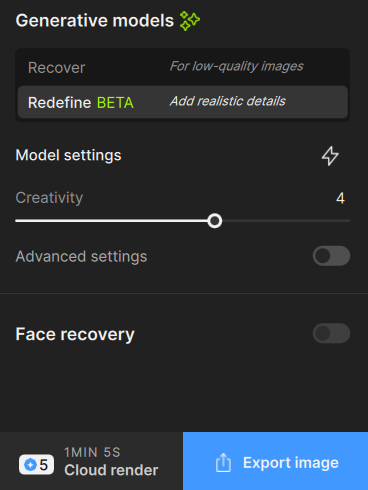
Task: Click the Model settings heading
Action: [x=68, y=155]
